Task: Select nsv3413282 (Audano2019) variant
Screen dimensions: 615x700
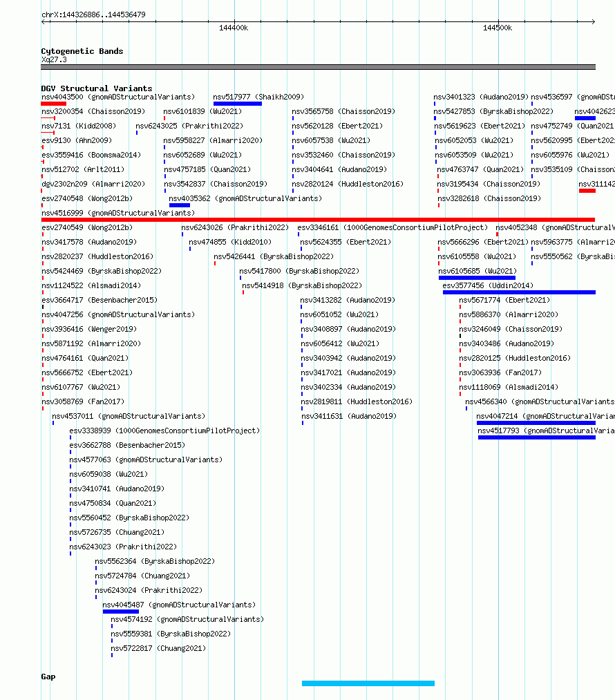Action: pos(348,300)
